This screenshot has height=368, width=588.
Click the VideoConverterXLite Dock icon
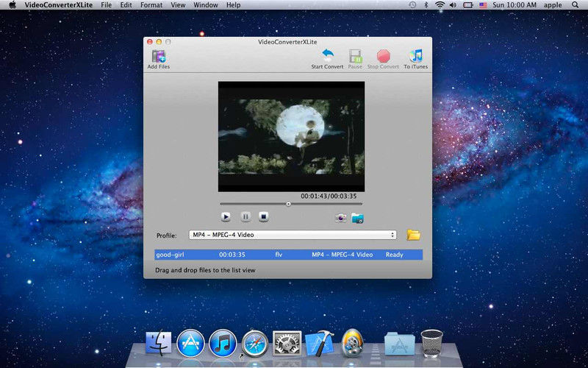[352, 342]
